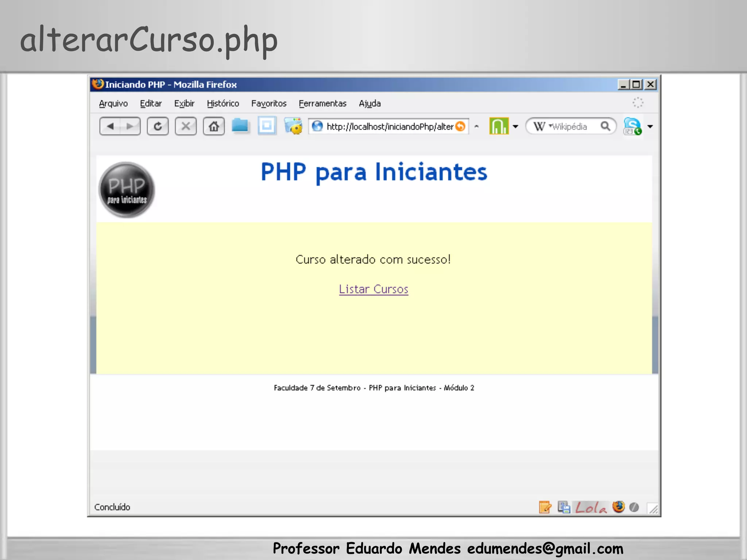The width and height of the screenshot is (747, 560).
Task: Open the Ferramentas menu
Action: [322, 104]
